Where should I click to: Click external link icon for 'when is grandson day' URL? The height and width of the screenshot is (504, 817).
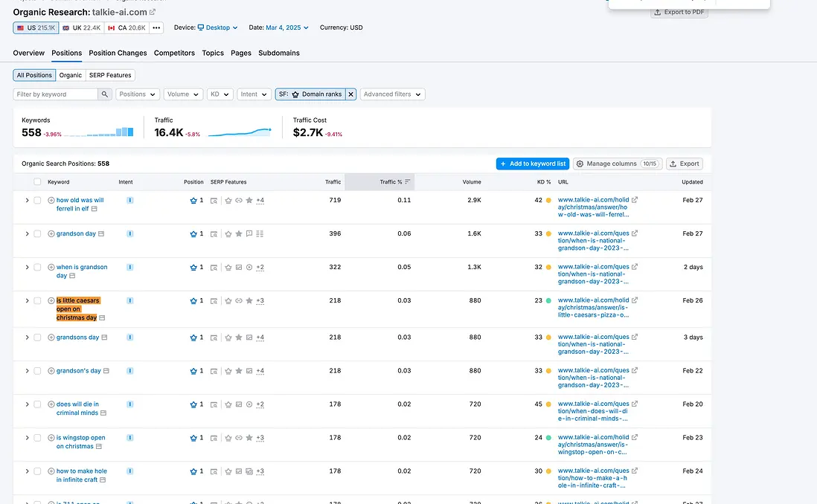pyautogui.click(x=635, y=267)
